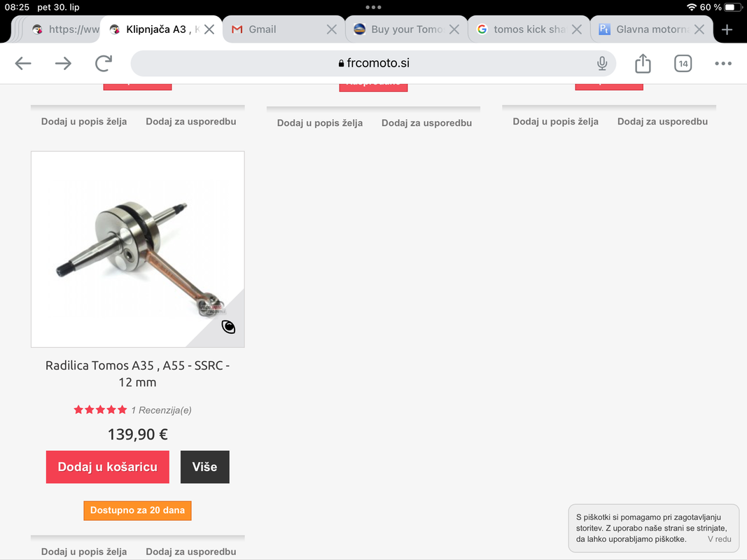Image resolution: width=747 pixels, height=560 pixels.
Task: Click the eye quick-view icon on crankshaft image
Action: 228,327
